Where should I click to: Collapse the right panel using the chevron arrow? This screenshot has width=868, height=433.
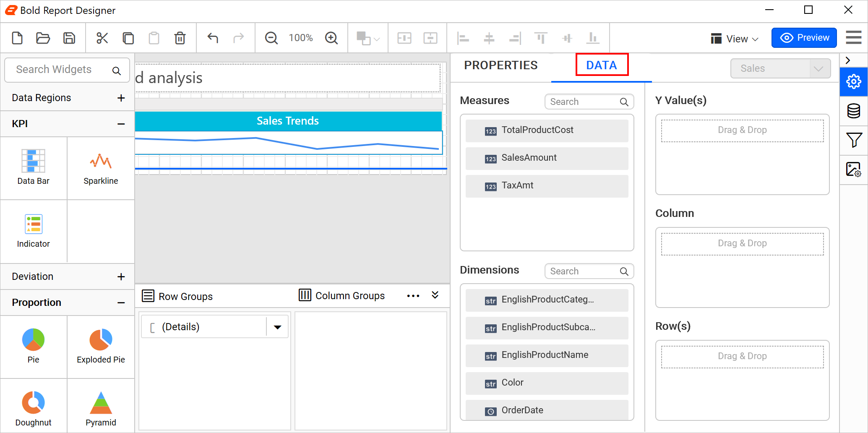pos(847,60)
